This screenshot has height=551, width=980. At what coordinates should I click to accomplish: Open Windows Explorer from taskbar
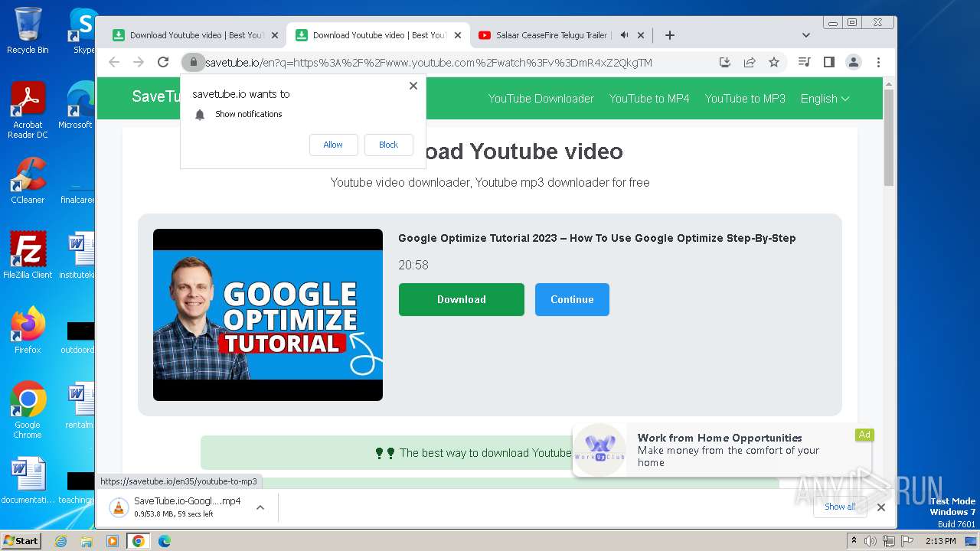87,541
